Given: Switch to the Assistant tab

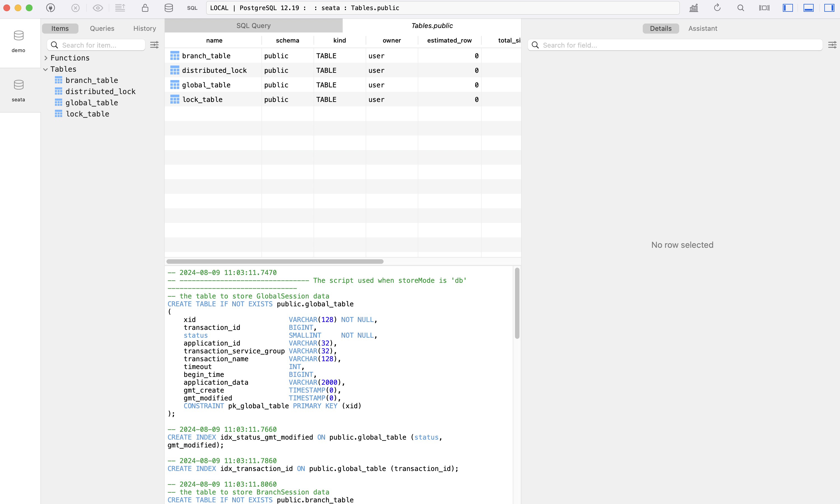Looking at the screenshot, I should coord(703,29).
